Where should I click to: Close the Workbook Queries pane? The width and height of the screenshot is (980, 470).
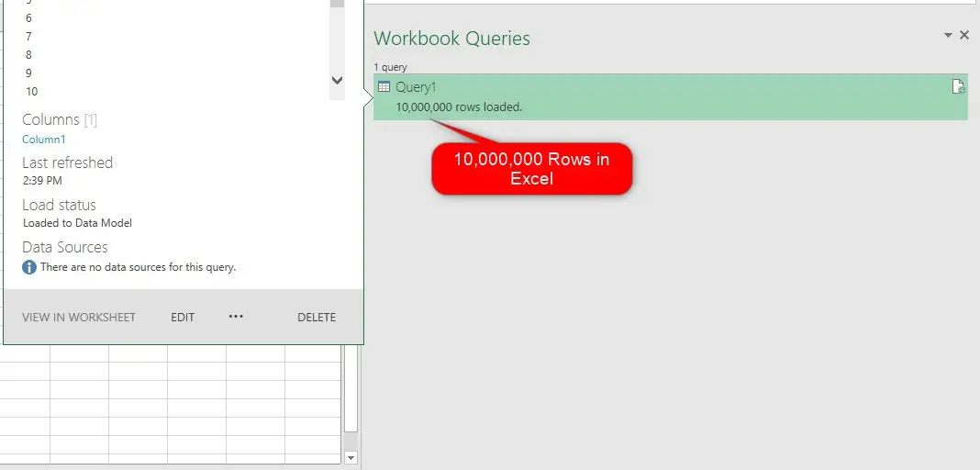coord(964,35)
